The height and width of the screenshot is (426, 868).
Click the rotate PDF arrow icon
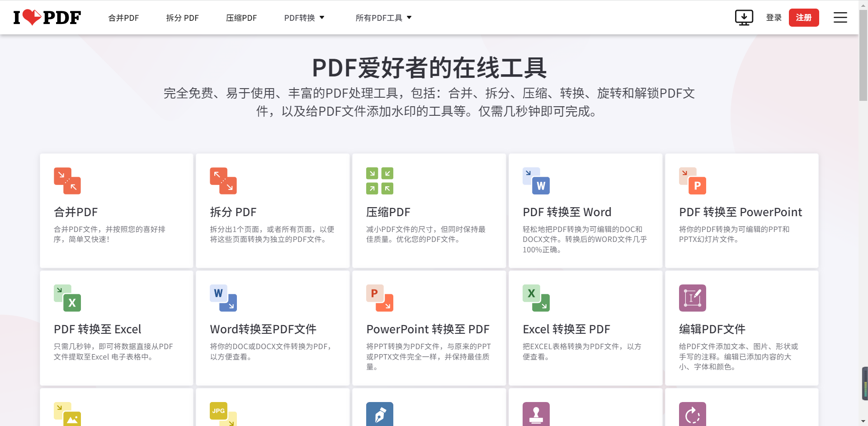(693, 414)
